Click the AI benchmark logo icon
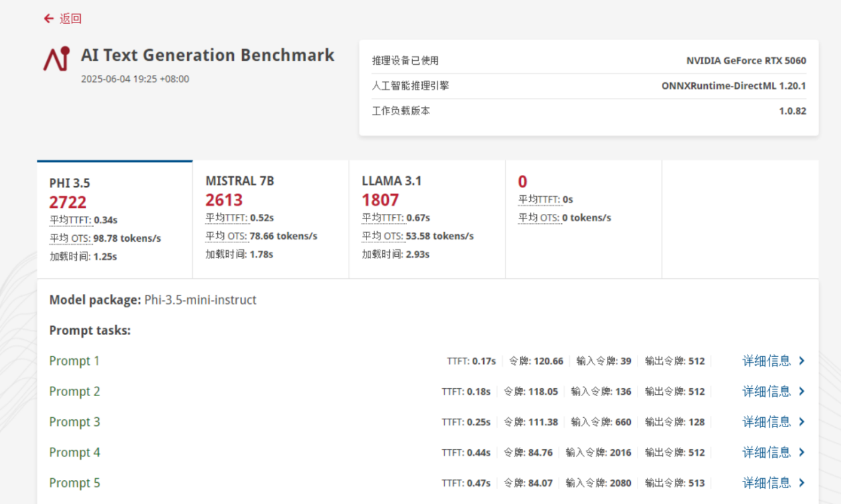This screenshot has width=841, height=504. [x=56, y=58]
